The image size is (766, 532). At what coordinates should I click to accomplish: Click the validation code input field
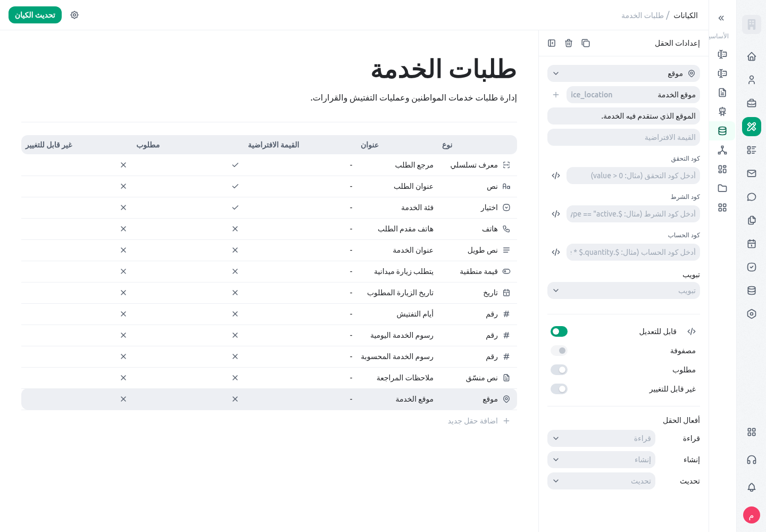pyautogui.click(x=633, y=176)
